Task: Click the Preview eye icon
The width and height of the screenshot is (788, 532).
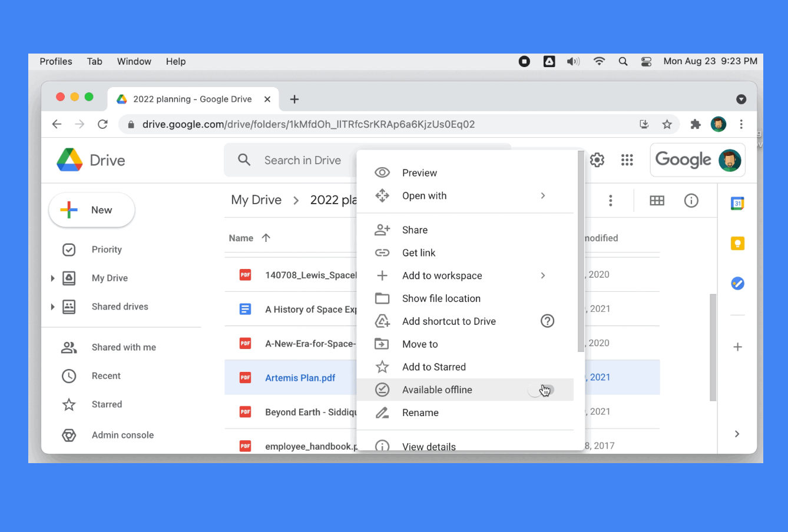Action: click(x=382, y=172)
